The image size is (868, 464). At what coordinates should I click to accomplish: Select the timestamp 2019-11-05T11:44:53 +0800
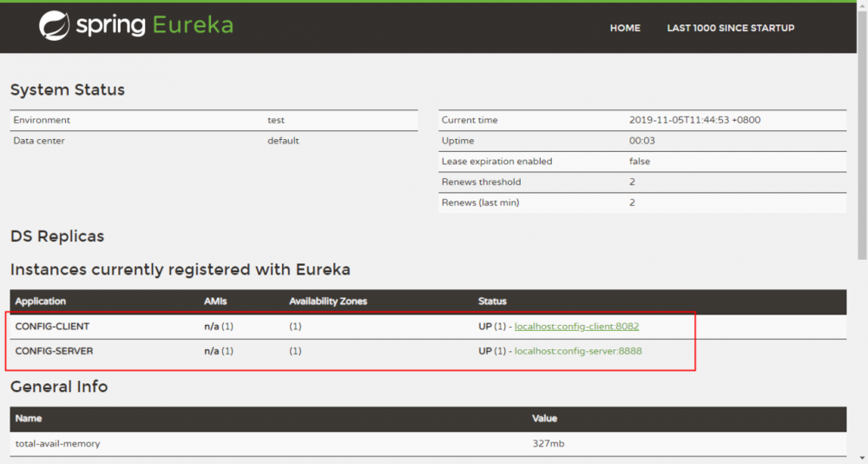[x=694, y=120]
